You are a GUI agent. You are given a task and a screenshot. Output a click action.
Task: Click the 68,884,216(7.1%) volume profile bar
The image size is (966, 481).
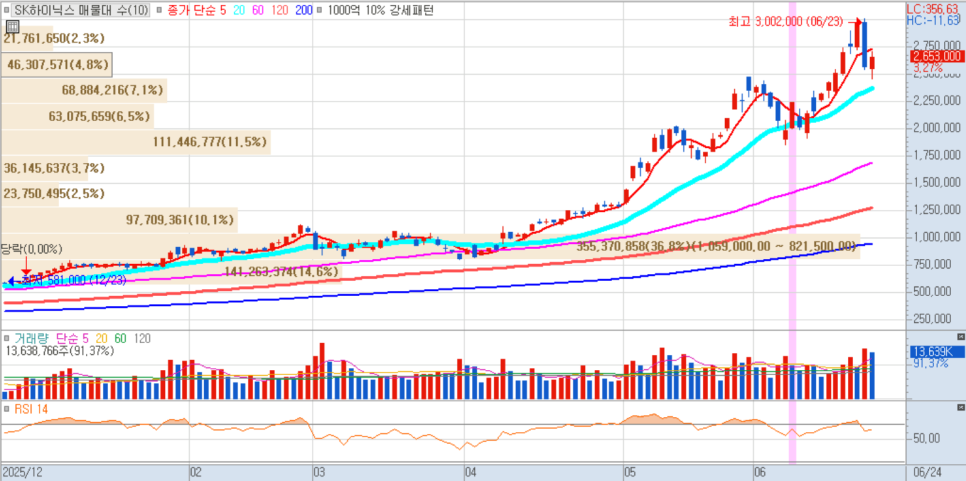click(84, 91)
